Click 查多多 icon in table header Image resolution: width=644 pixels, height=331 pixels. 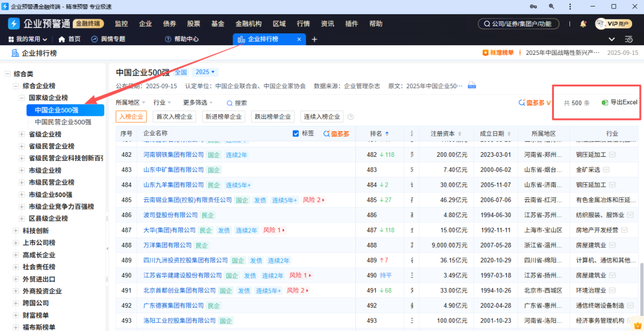[336, 134]
